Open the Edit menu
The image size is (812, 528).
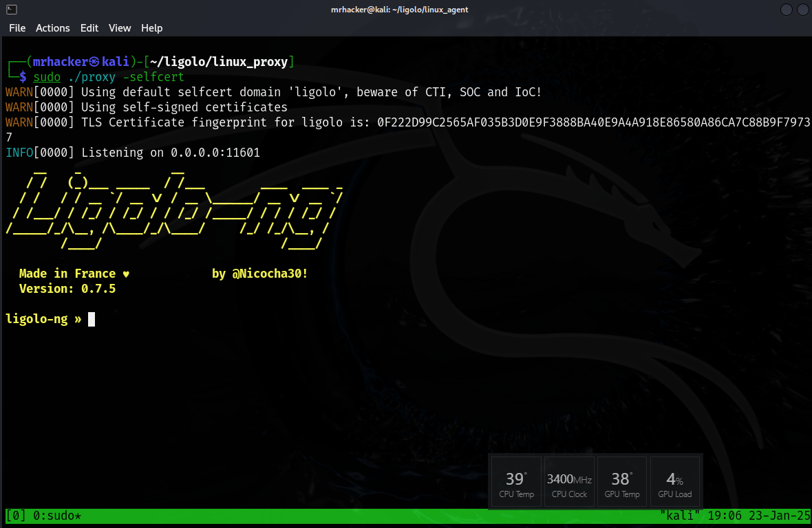tap(89, 28)
